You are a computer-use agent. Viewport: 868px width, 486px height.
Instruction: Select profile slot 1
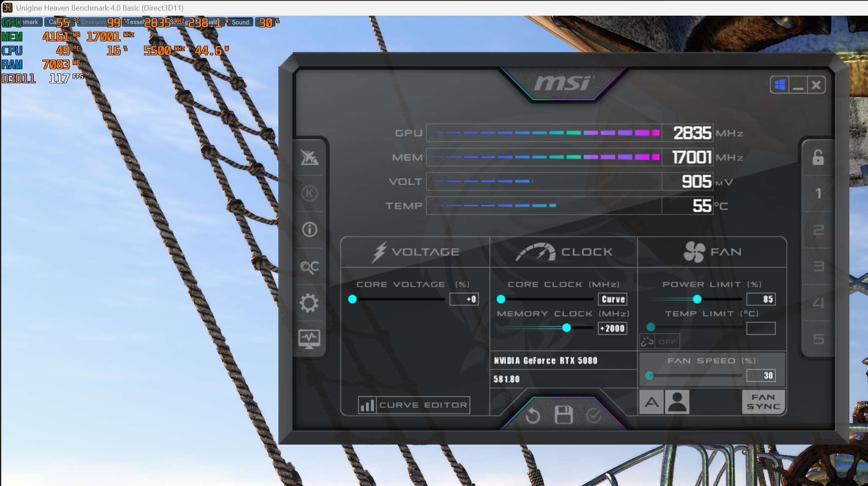pyautogui.click(x=818, y=194)
